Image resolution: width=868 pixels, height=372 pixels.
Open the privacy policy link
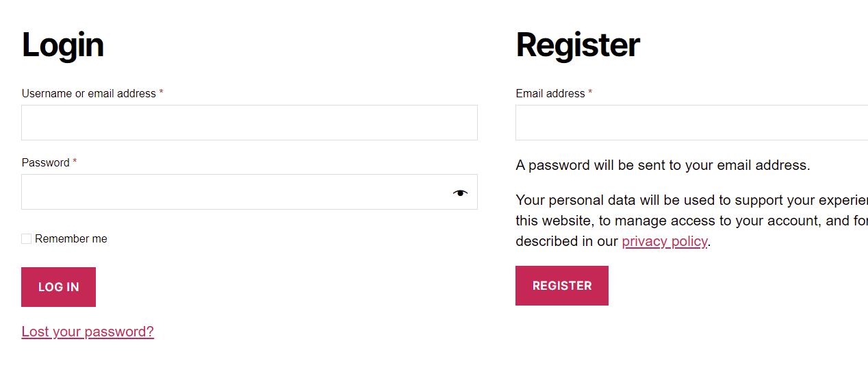pyautogui.click(x=665, y=241)
